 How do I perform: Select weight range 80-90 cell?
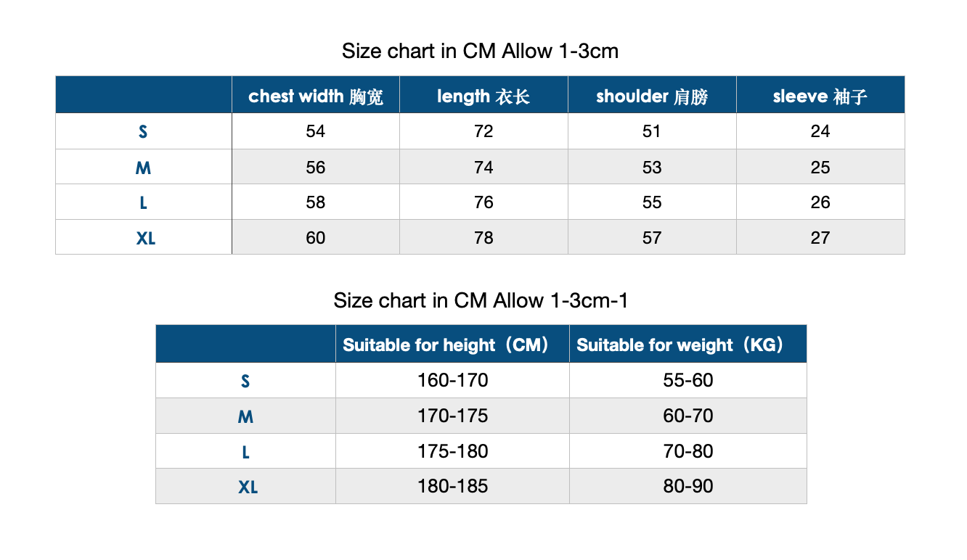click(x=688, y=486)
